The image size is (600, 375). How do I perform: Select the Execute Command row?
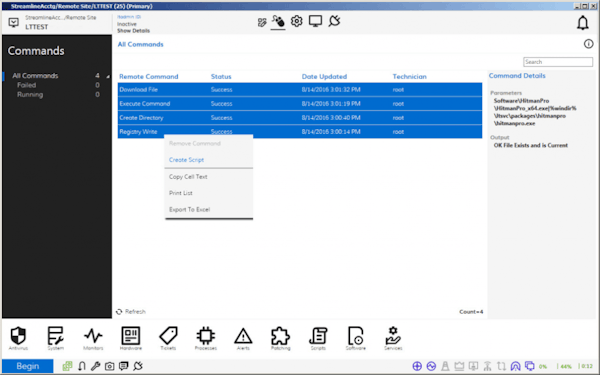click(x=300, y=104)
